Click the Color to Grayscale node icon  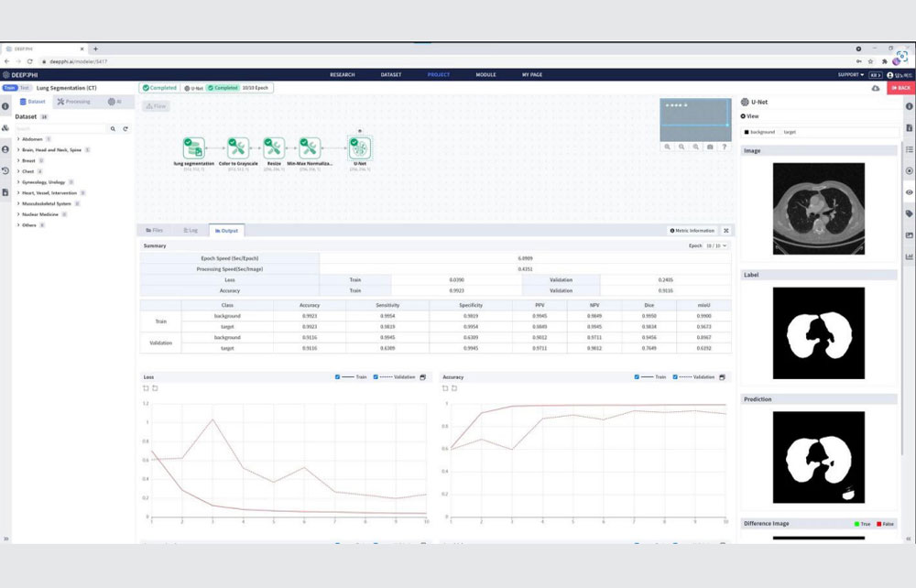(x=238, y=147)
